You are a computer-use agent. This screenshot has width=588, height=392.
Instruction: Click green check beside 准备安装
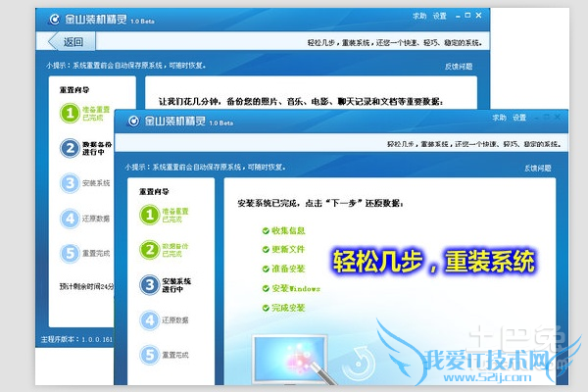pyautogui.click(x=266, y=269)
